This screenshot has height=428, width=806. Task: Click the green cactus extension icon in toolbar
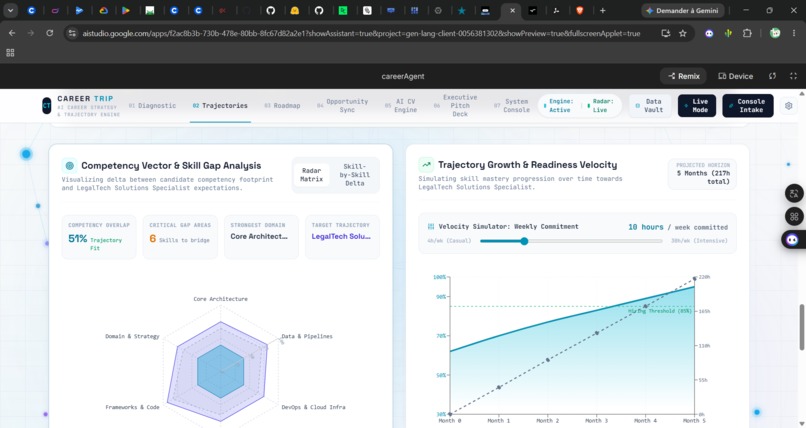tap(728, 33)
